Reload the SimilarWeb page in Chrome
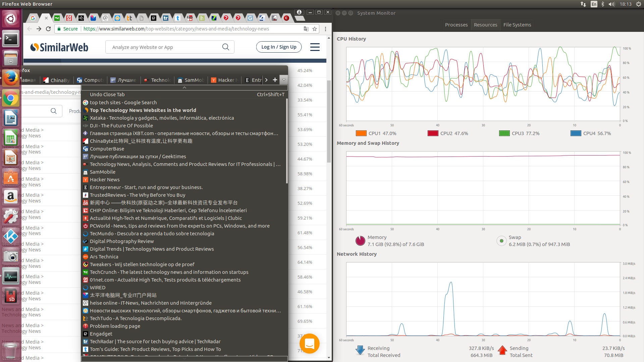The image size is (644, 362). 48,29
